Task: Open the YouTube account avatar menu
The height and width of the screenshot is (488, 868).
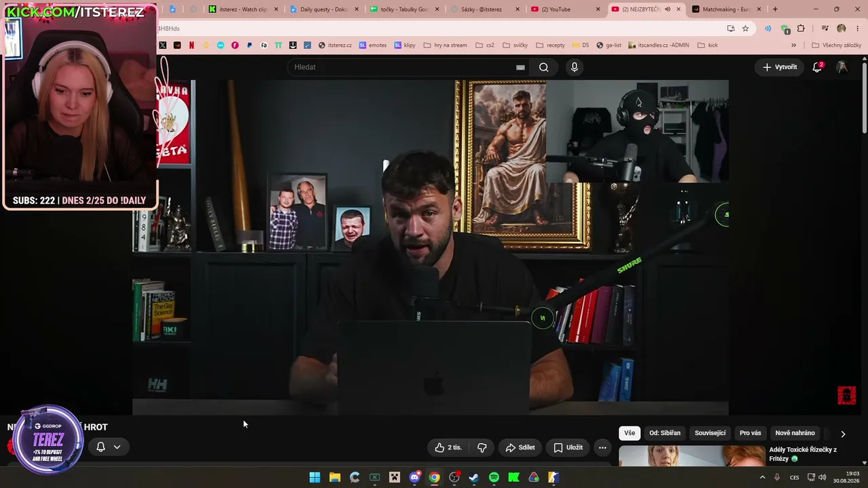Action: (842, 67)
